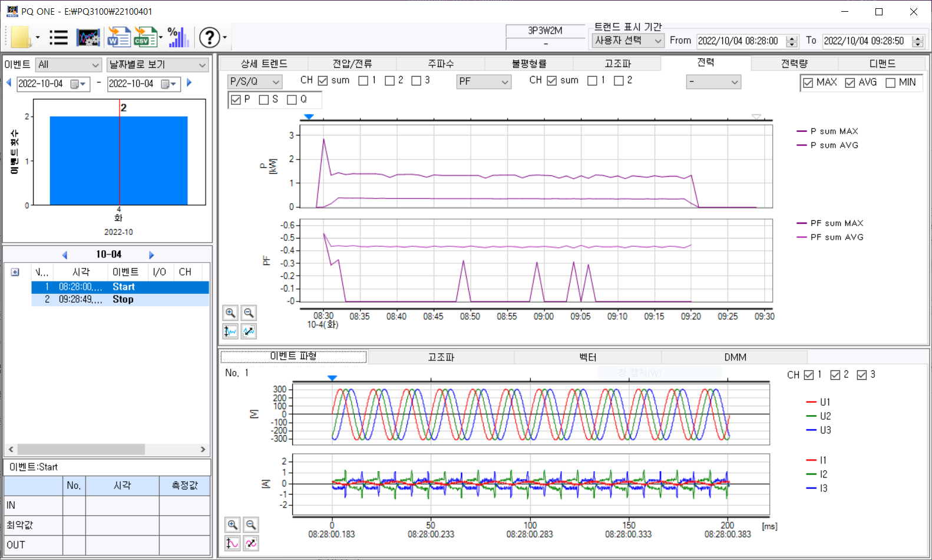Zoom out on trend graph
Viewport: 932px width, 560px height.
tap(249, 313)
